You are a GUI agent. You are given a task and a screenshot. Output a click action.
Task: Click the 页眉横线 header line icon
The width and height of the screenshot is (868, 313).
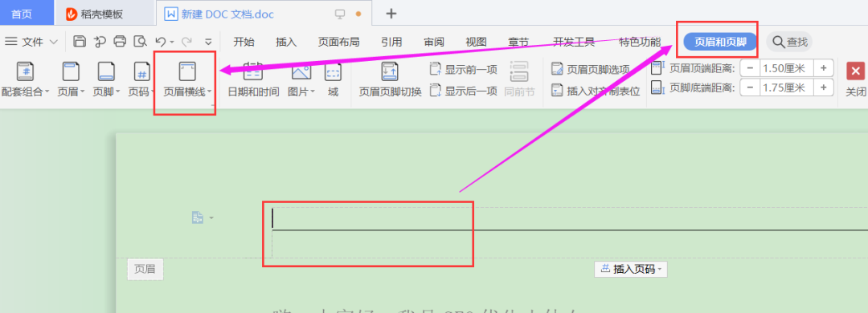[186, 72]
